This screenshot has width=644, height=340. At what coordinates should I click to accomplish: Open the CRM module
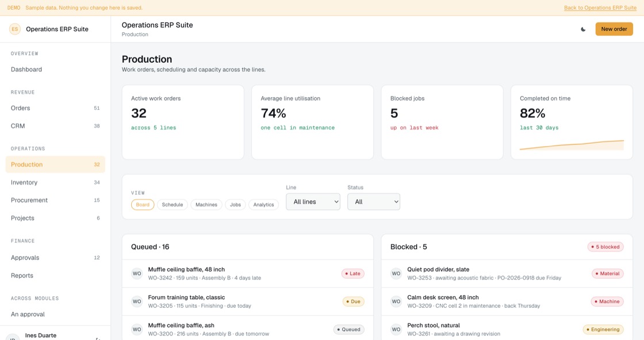point(55,126)
